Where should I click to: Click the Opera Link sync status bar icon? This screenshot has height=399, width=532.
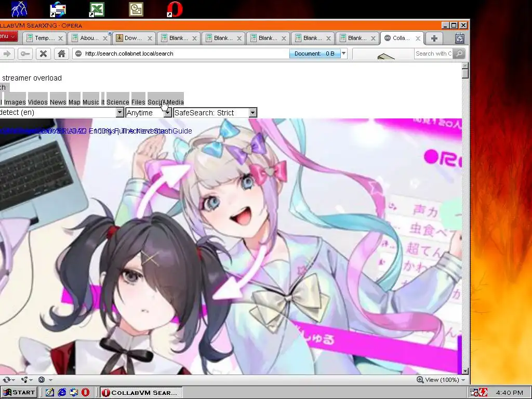(x=6, y=380)
